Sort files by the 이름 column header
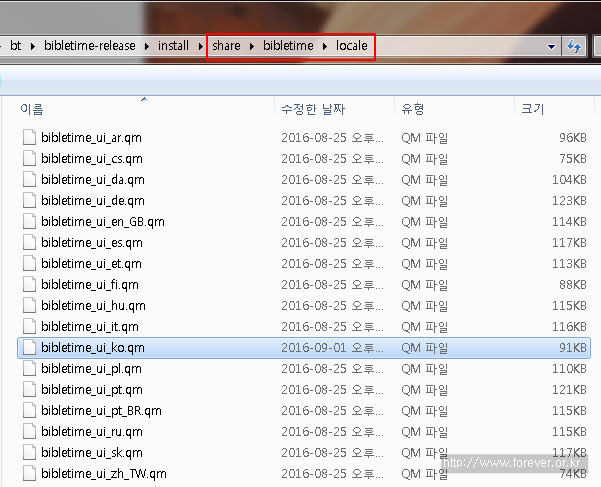This screenshot has width=601, height=487. click(x=32, y=109)
